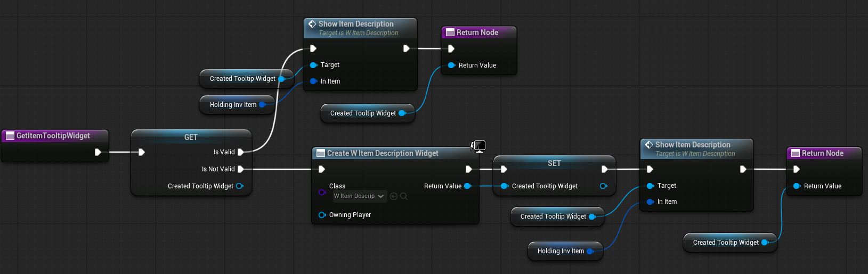This screenshot has height=274, width=868.
Task: Click the Is Not Valid execution output pin
Action: point(241,169)
